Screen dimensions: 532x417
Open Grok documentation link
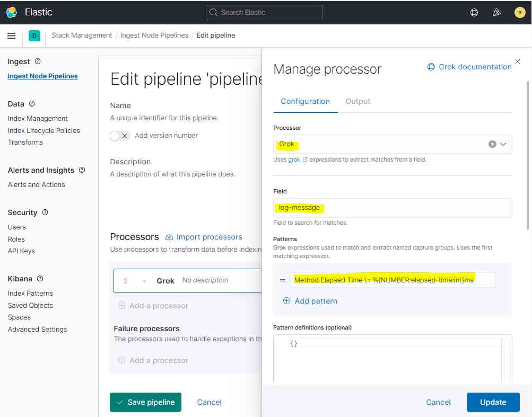click(x=469, y=67)
